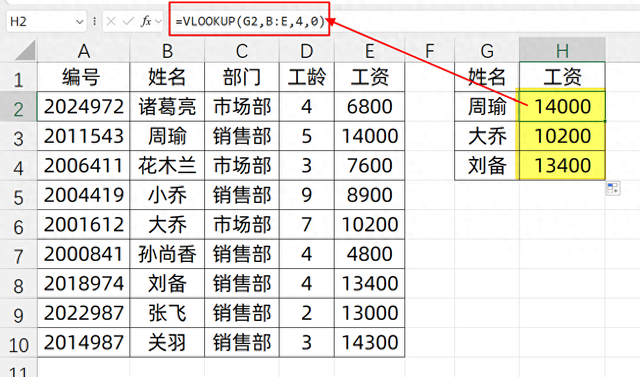Select the 部门 header cell C1
The height and width of the screenshot is (377, 640).
click(242, 77)
